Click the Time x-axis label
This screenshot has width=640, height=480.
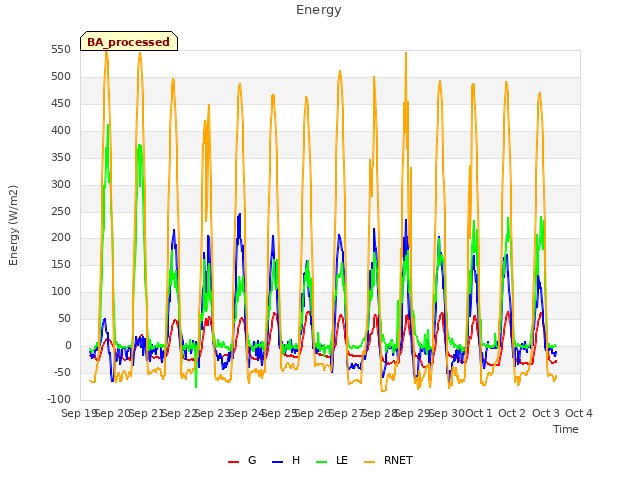point(566,429)
